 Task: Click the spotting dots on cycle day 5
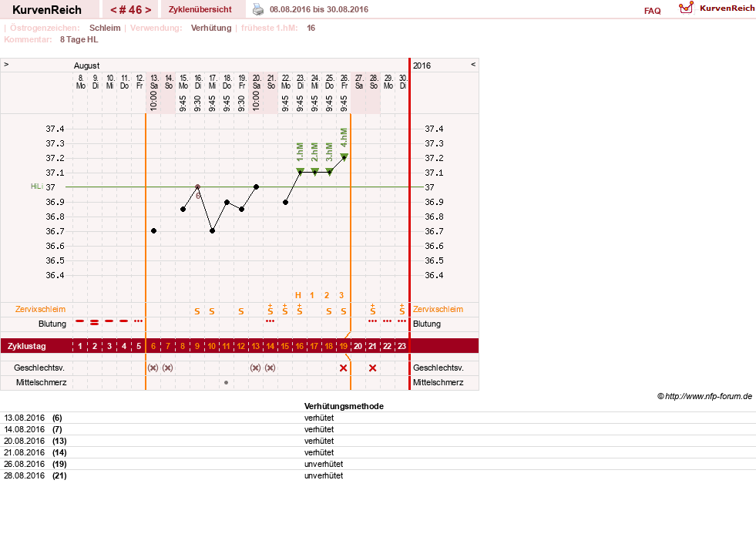point(139,321)
